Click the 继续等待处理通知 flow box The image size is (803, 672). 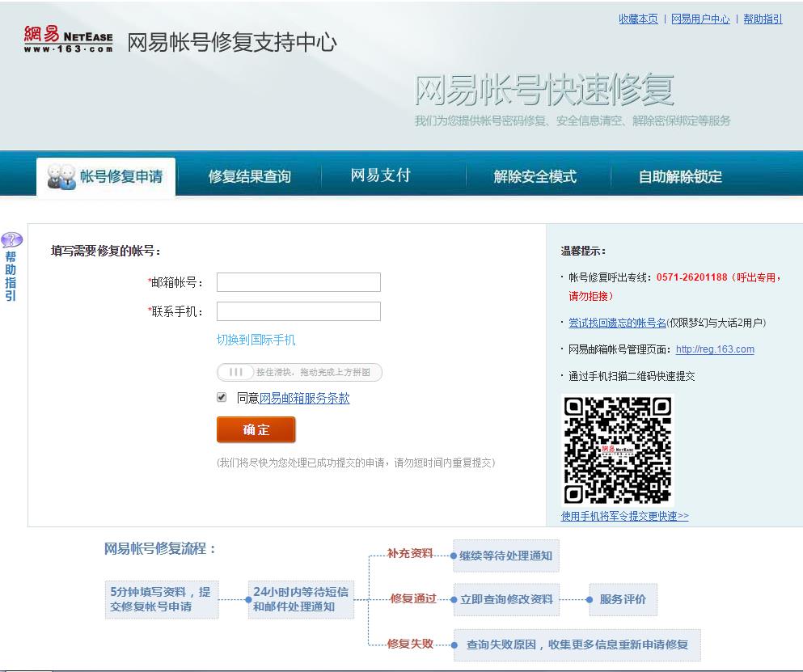point(506,556)
